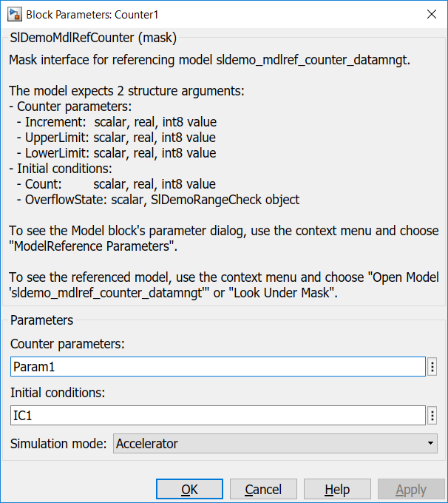
Task: Open Help for this block
Action: point(337,490)
